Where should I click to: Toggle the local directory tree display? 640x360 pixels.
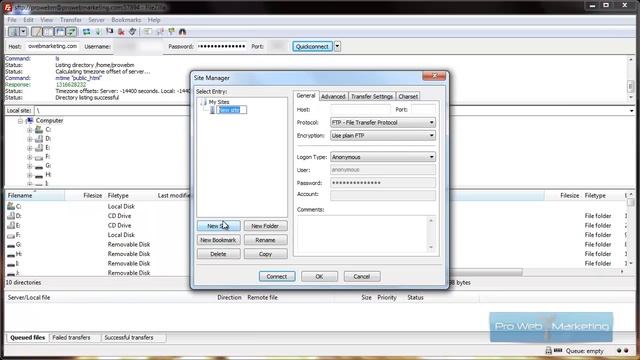pyautogui.click(x=48, y=31)
